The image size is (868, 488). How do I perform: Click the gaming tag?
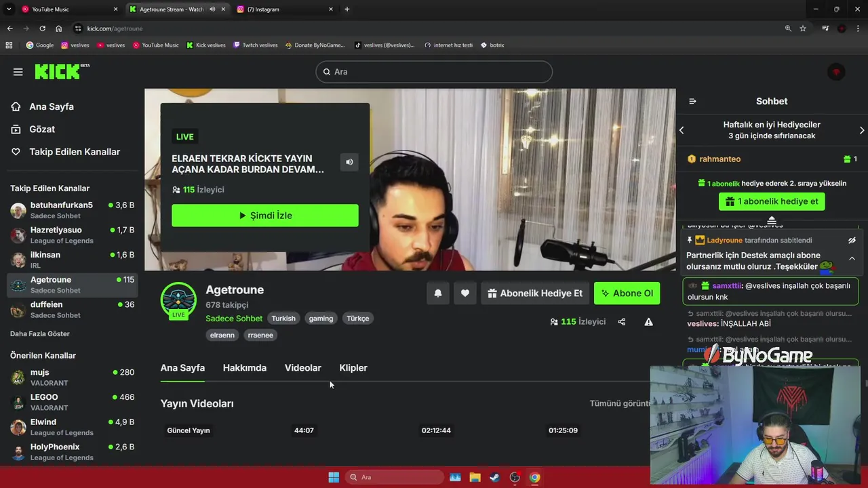[321, 319]
